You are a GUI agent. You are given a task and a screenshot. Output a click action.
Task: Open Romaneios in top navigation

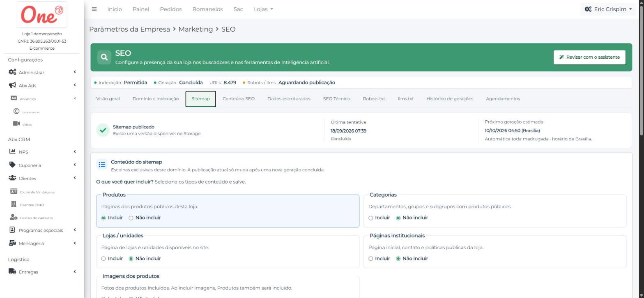click(207, 9)
